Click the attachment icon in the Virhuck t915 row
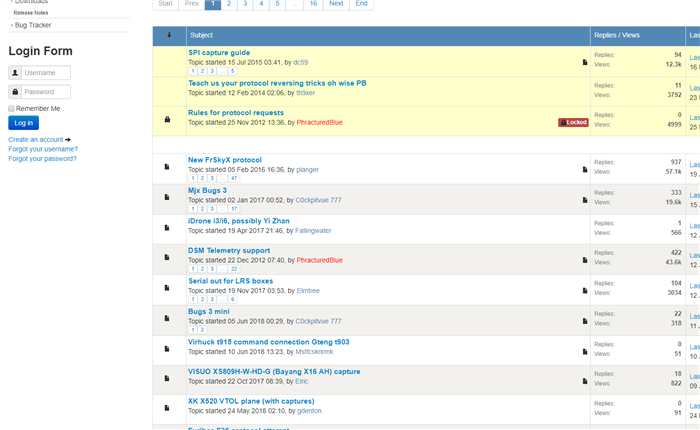Image resolution: width=700 pixels, height=430 pixels. 585,351
